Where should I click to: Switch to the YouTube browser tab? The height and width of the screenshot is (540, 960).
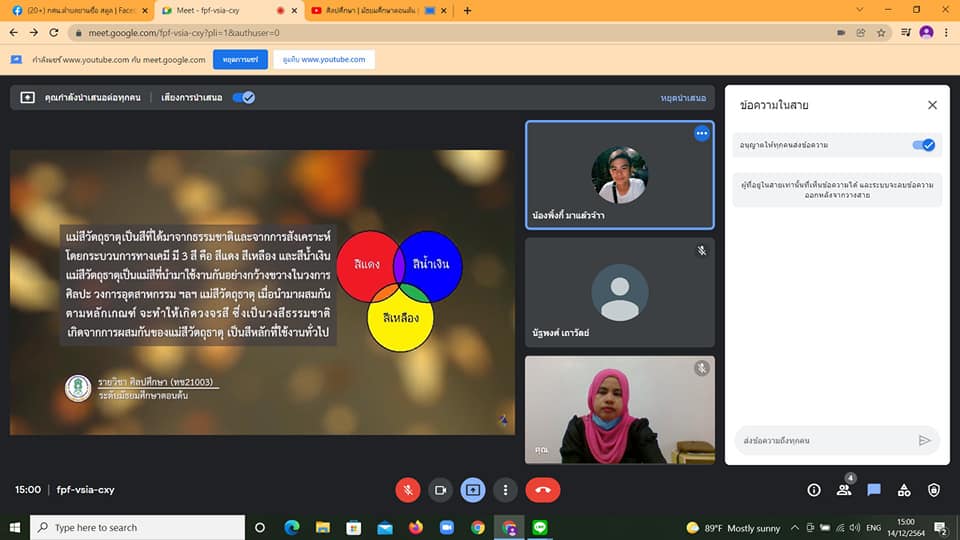coord(370,10)
